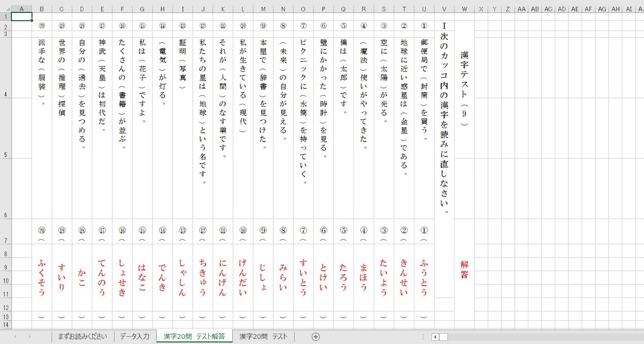Select column M header
The width and height of the screenshot is (644, 344).
coord(263,9)
